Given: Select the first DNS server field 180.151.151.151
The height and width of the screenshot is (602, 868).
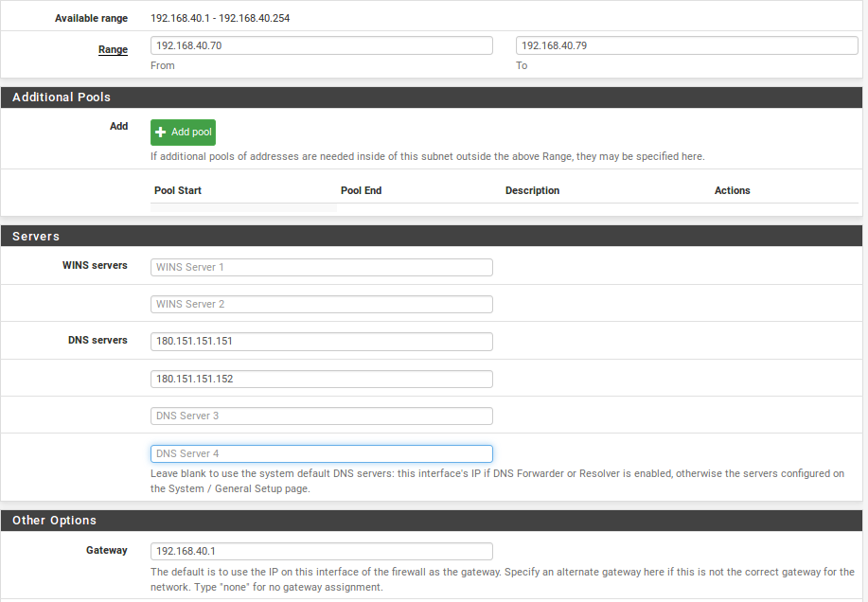Looking at the screenshot, I should tap(322, 342).
